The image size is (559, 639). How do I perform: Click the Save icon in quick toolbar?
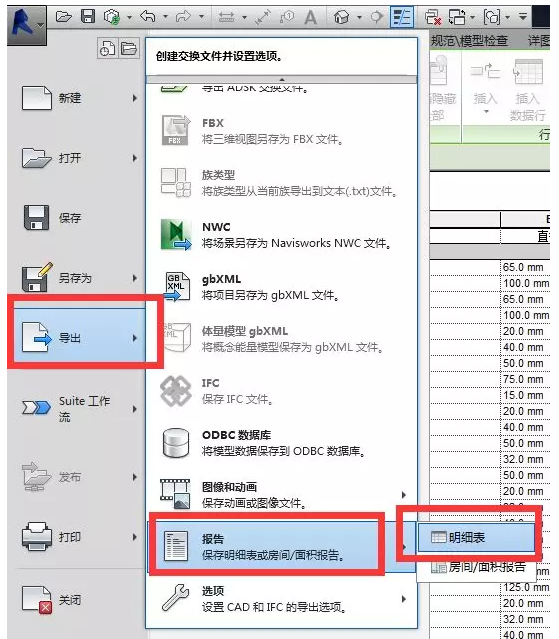(x=88, y=17)
